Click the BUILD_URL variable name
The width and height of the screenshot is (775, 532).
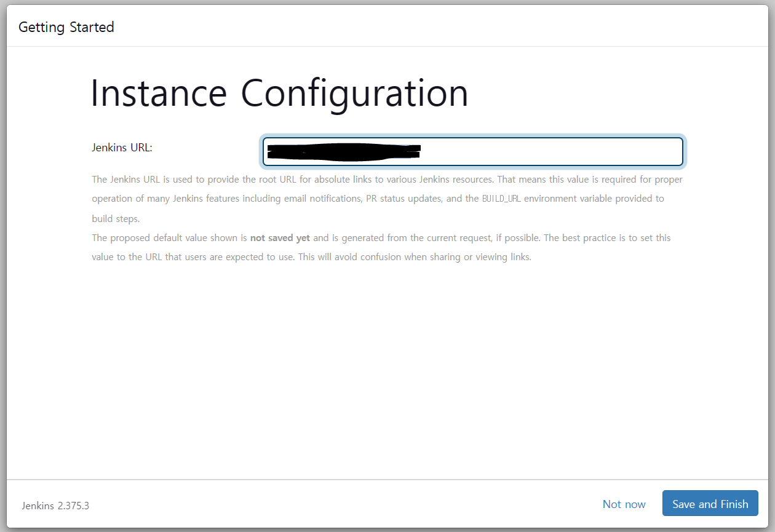(x=501, y=199)
